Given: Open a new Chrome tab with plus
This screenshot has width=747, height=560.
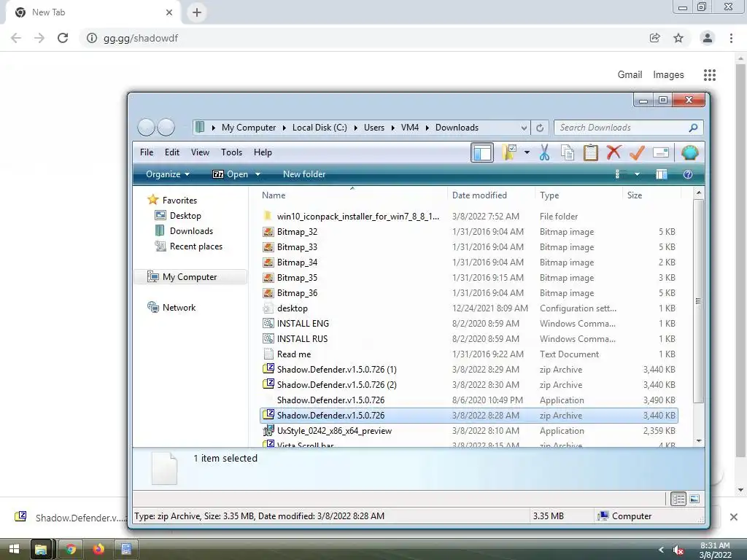Looking at the screenshot, I should click(197, 12).
